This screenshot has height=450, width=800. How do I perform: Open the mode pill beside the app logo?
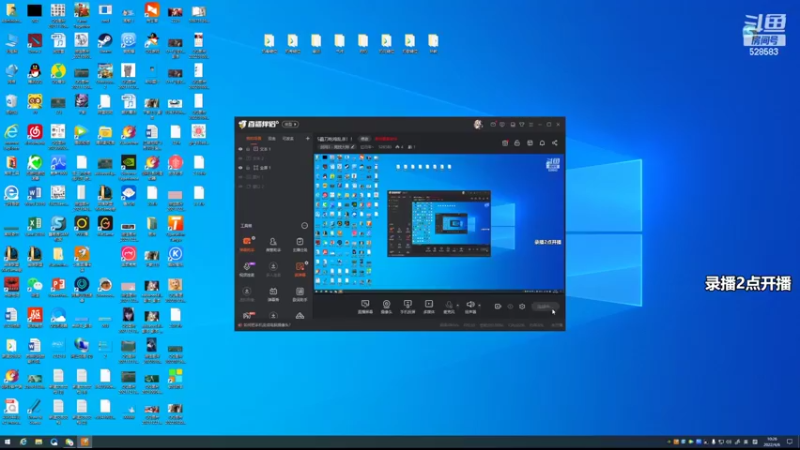pyautogui.click(x=290, y=124)
